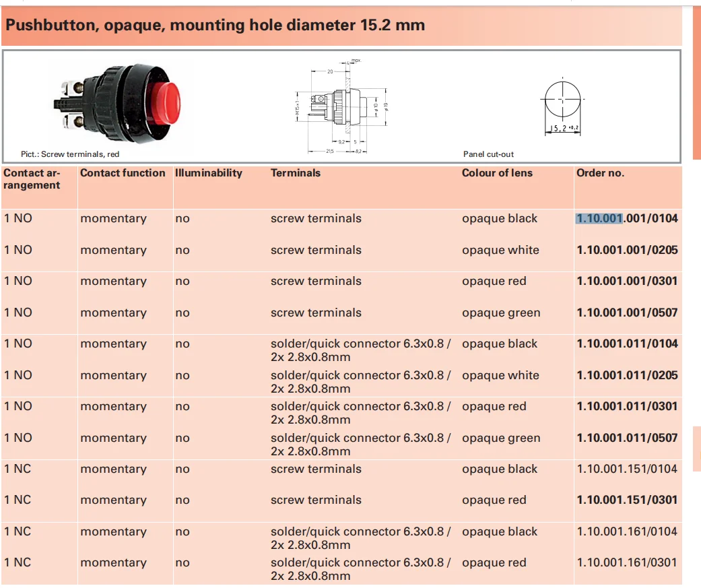The height and width of the screenshot is (588, 701).
Task: Click "screw terminals" in the 1.10.001.001/0301 row
Action: click(316, 281)
